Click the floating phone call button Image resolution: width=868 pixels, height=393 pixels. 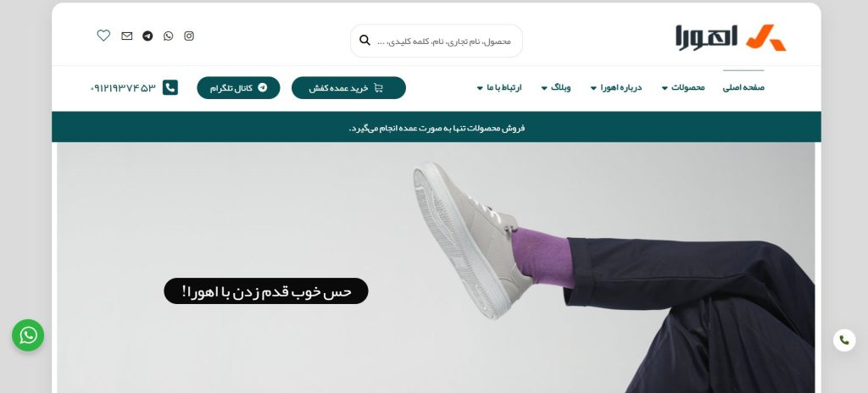(844, 340)
